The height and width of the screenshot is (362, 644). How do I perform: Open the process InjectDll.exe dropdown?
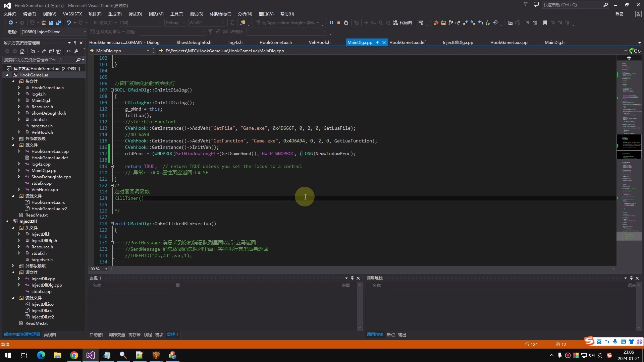[x=85, y=32]
